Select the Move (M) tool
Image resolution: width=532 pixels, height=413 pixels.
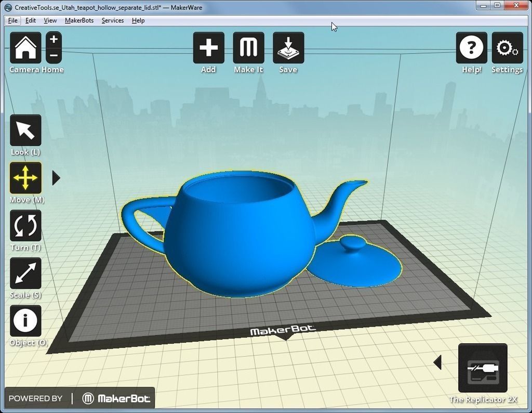click(x=26, y=177)
